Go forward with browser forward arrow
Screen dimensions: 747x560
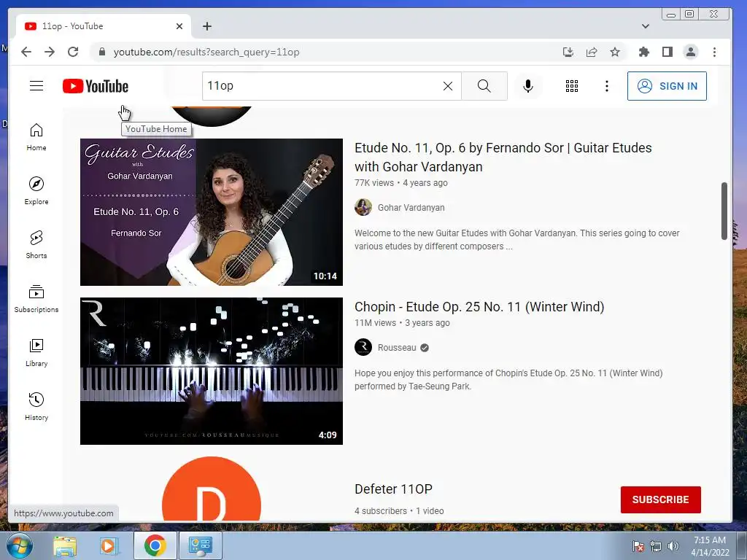[x=50, y=52]
